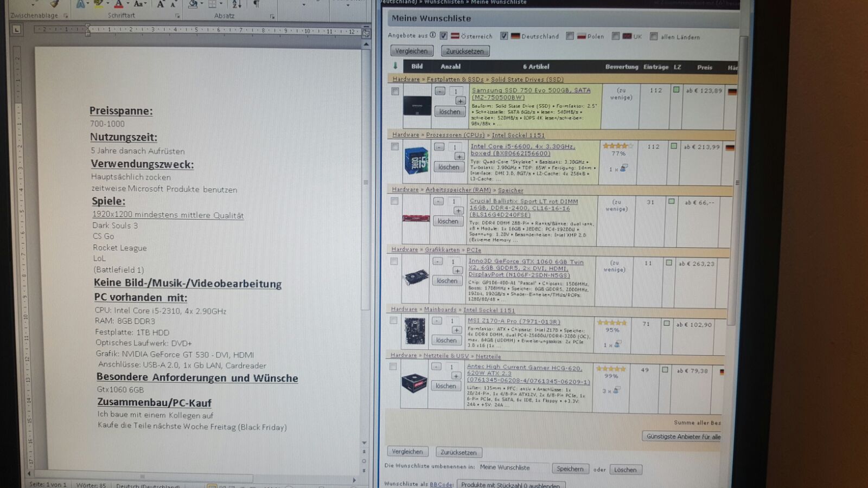Click the 'Prozessoren (CPUs)' breadcrumb link
868x488 pixels.
click(455, 135)
